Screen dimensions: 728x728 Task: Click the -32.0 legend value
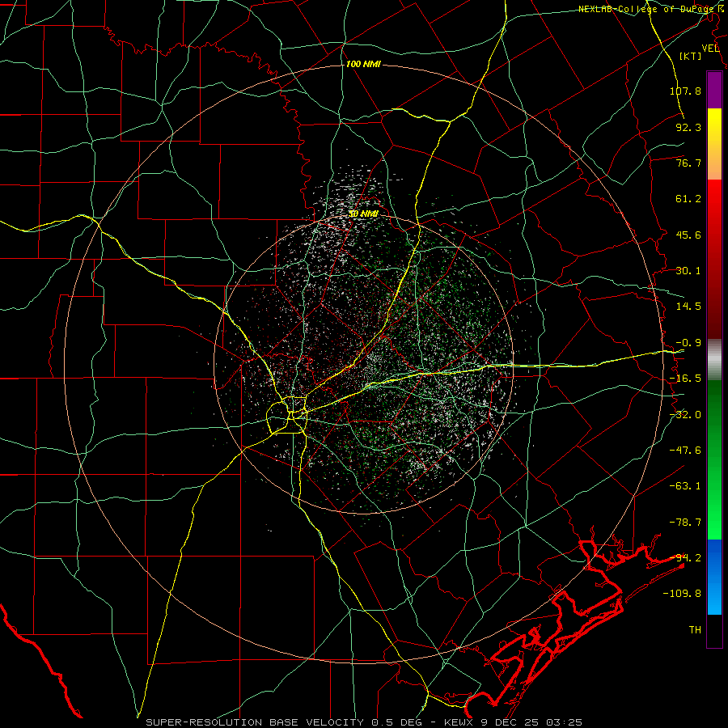click(685, 415)
